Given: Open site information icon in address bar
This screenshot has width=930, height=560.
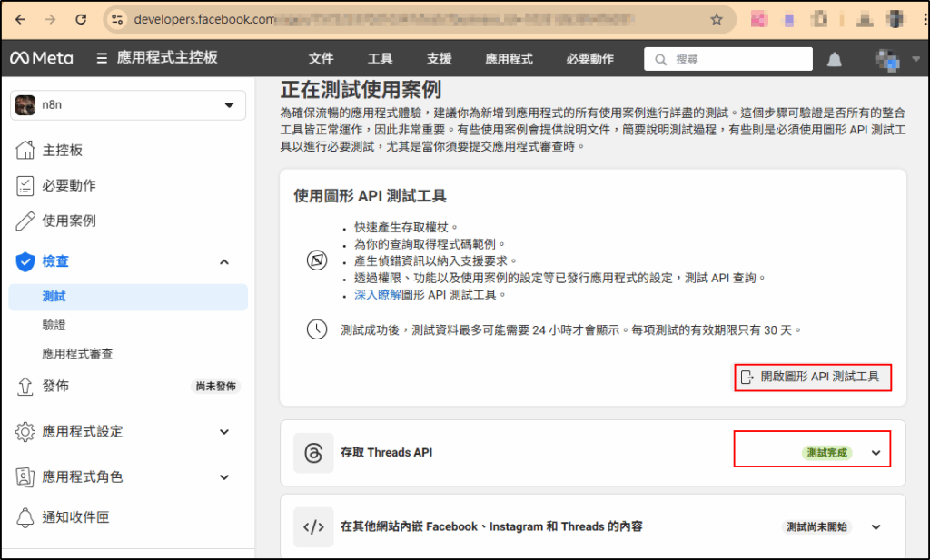Looking at the screenshot, I should pyautogui.click(x=117, y=20).
